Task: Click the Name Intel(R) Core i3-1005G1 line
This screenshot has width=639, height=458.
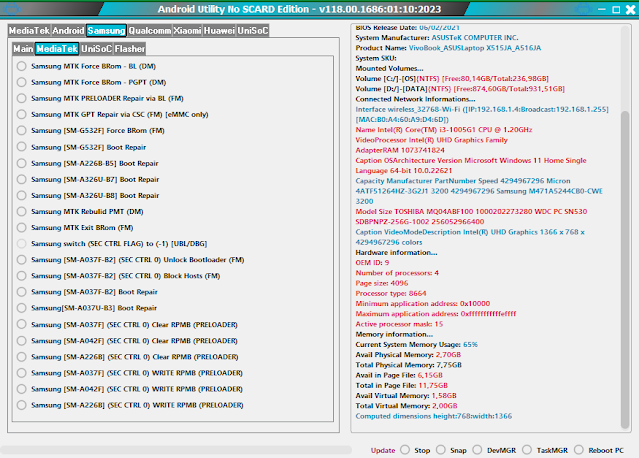Action: pos(444,130)
